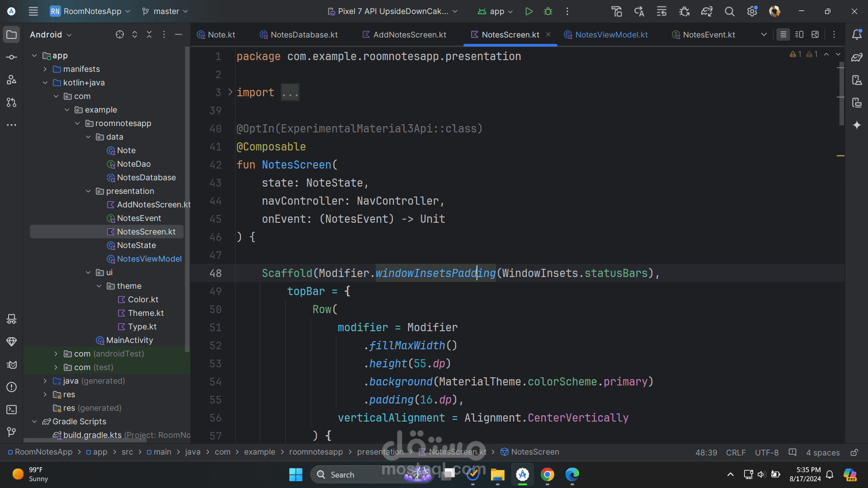
Task: Expand the manifests folder
Action: point(45,69)
